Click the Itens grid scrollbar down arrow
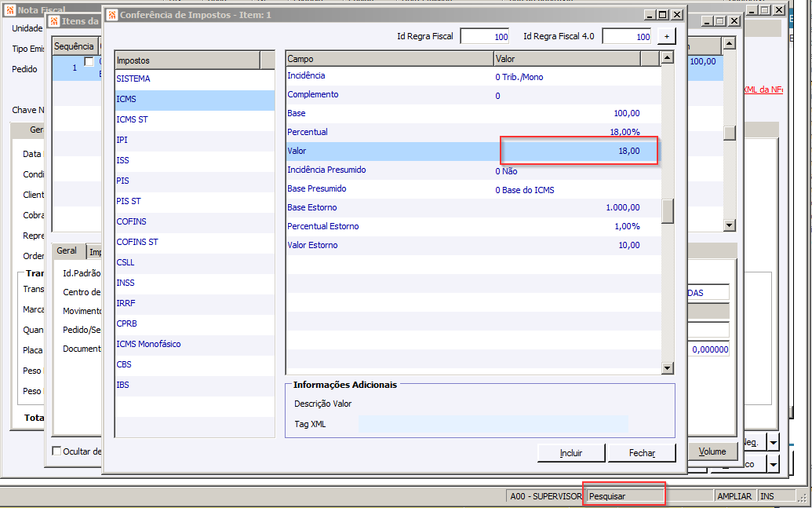This screenshot has width=812, height=508. coord(729,225)
